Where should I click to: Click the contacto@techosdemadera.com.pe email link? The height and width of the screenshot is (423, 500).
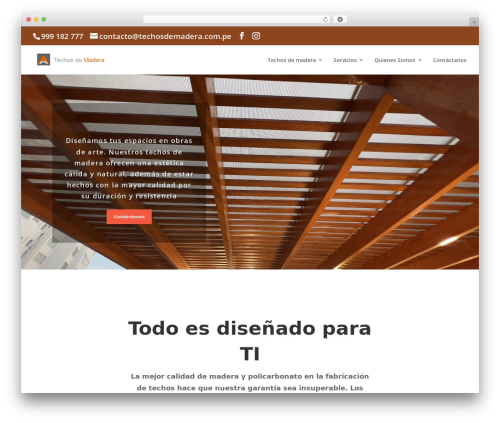pyautogui.click(x=165, y=36)
